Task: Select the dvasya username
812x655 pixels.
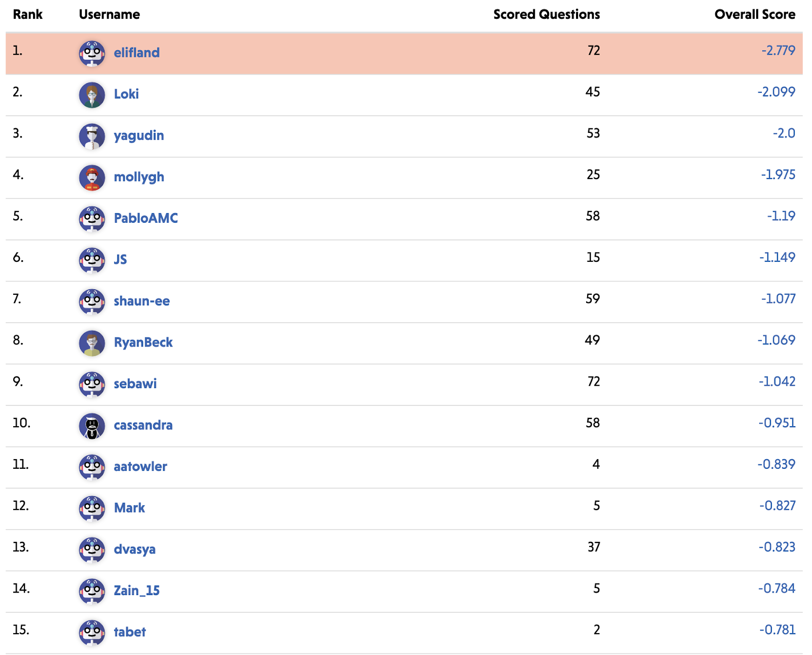Action: click(x=134, y=549)
